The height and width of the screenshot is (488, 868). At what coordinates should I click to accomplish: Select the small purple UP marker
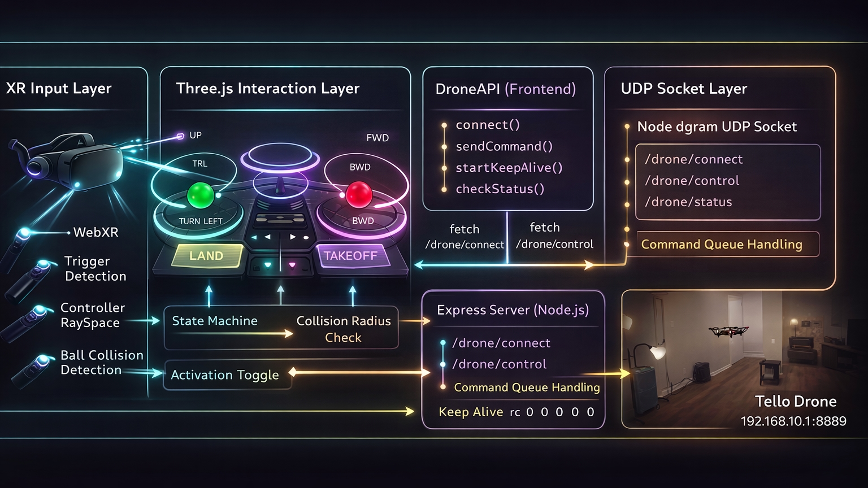click(x=181, y=136)
